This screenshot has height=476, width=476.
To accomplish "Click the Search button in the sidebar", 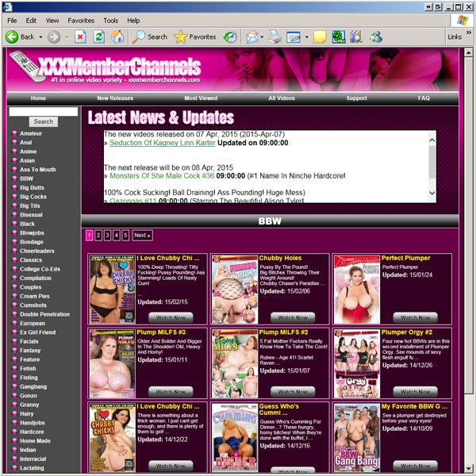I will [x=44, y=121].
